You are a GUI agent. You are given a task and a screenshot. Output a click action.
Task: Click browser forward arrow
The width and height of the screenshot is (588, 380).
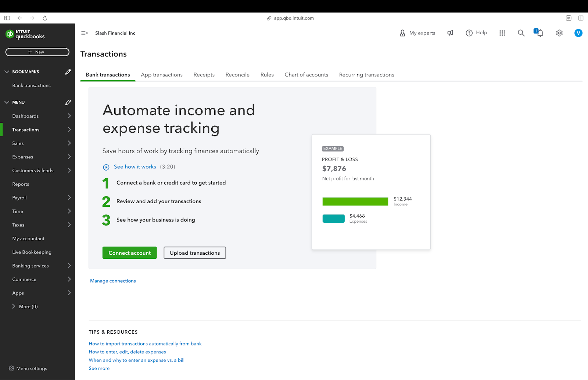point(32,18)
